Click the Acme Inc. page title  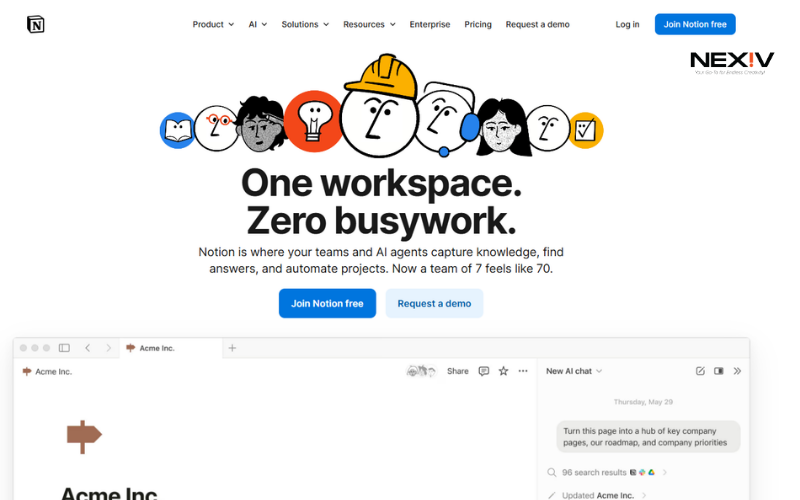pyautogui.click(x=109, y=493)
